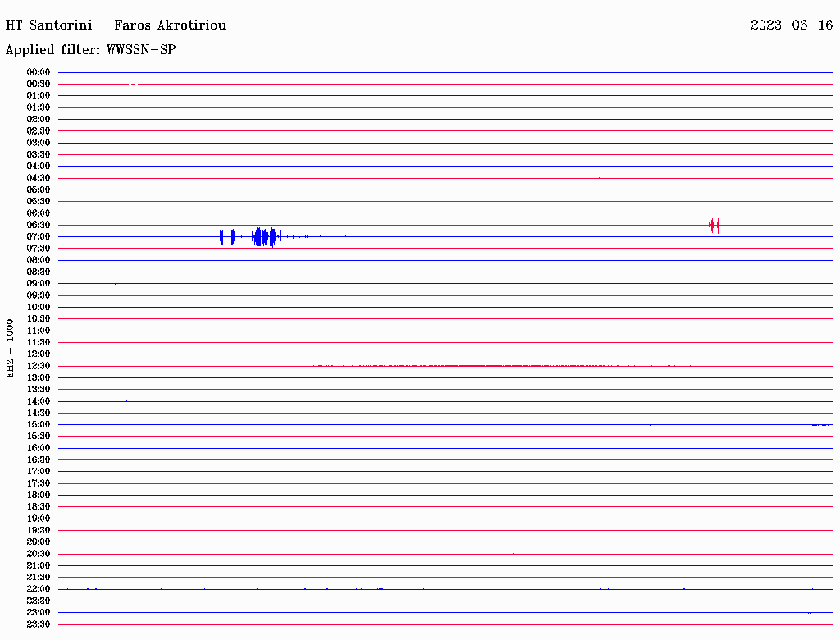
Task: Click the small gap in the 00:30 red trace
Action: [135, 85]
